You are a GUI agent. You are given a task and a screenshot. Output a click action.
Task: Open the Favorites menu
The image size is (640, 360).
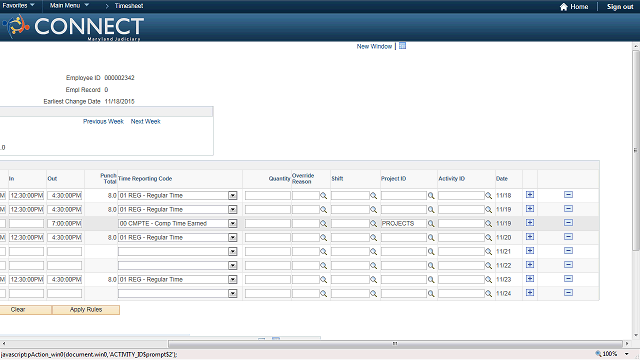tap(18, 6)
